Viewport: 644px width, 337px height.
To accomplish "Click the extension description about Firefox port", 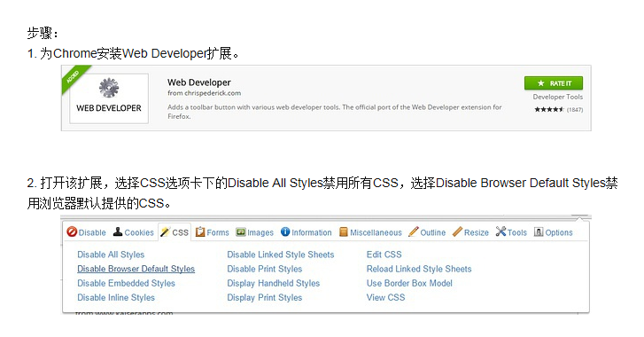I will coord(334,112).
